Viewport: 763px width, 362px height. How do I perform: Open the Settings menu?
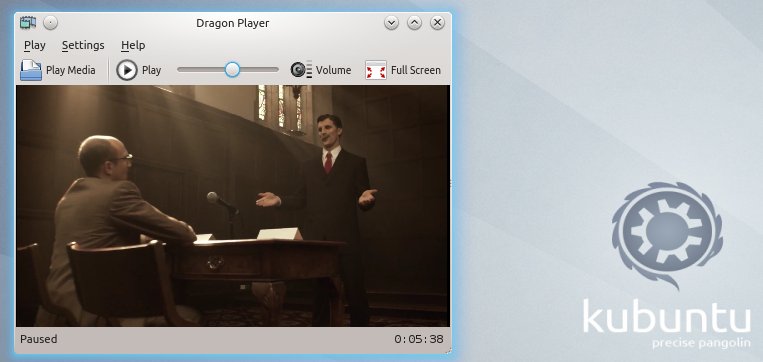tap(83, 45)
